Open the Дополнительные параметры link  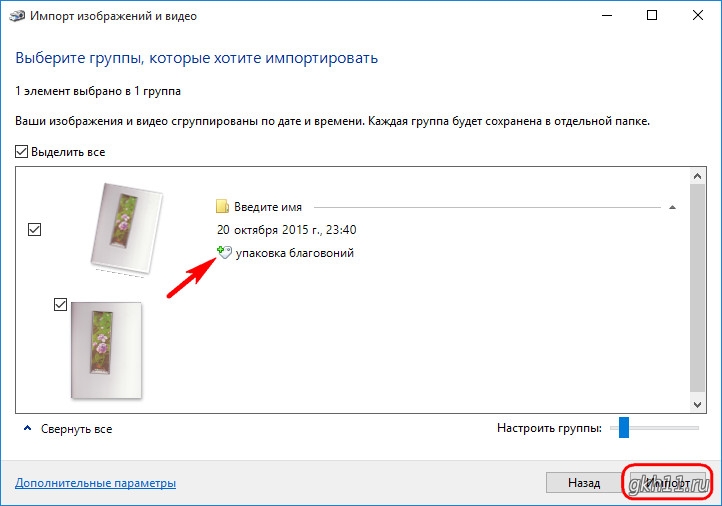click(x=96, y=483)
